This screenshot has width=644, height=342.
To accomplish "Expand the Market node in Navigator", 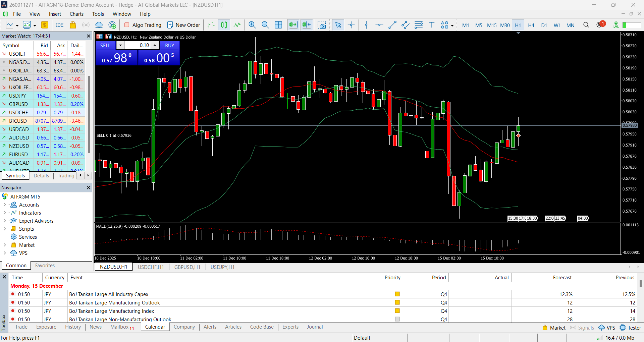I will tap(4, 245).
